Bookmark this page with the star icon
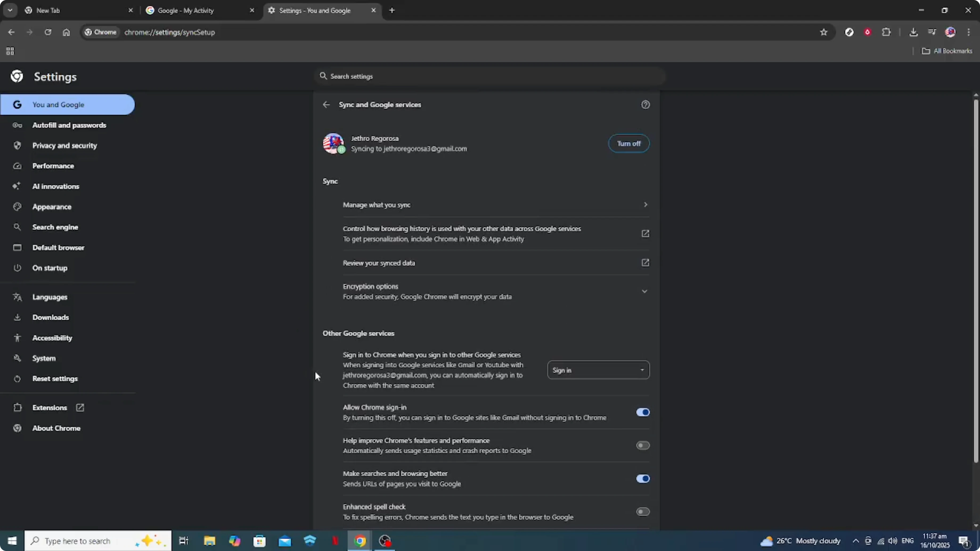Image resolution: width=980 pixels, height=551 pixels. click(824, 32)
